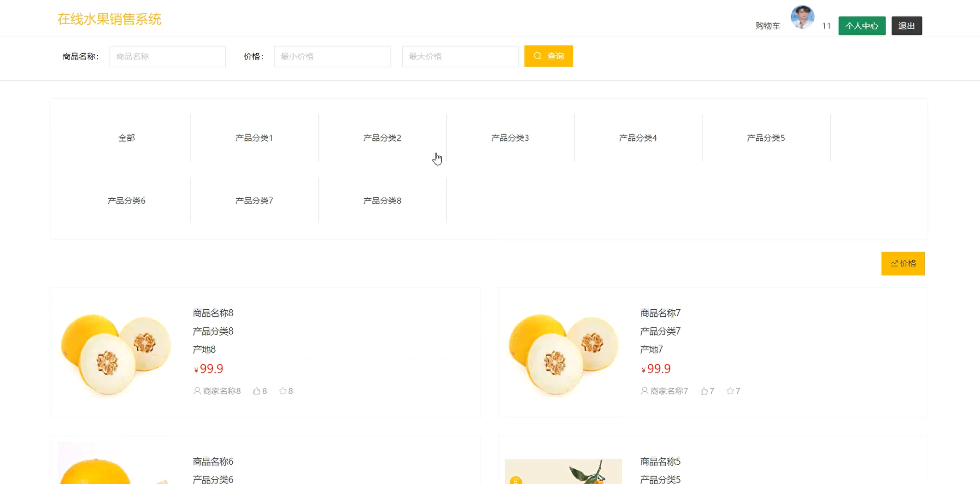Open the melon image of 商品名称7
The width and height of the screenshot is (980, 484).
coord(563,353)
